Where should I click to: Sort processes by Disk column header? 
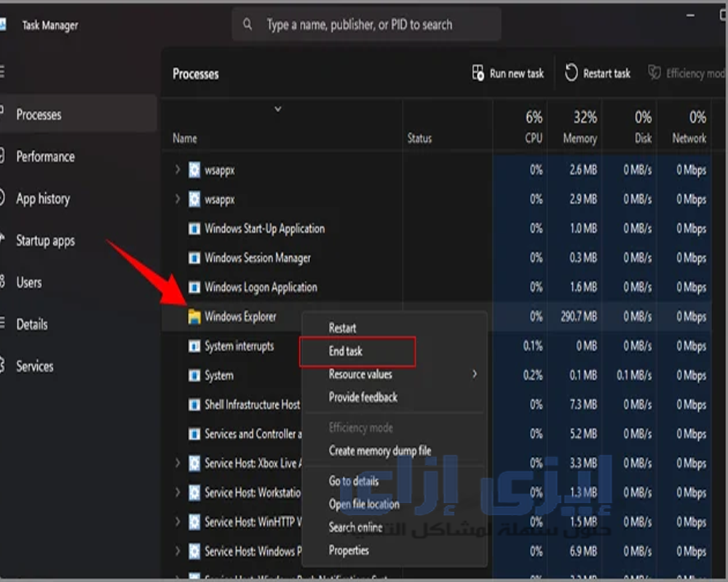tap(643, 138)
